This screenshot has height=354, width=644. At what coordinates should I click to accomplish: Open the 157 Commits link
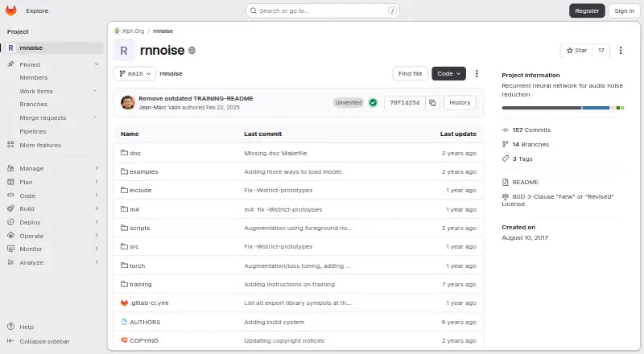tap(531, 130)
